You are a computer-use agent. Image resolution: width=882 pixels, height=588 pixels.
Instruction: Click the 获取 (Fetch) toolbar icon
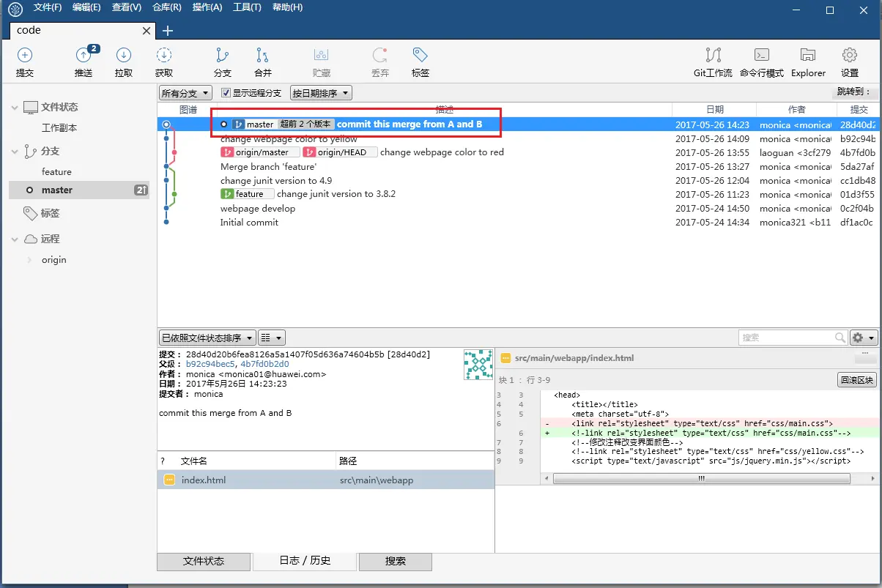click(164, 55)
